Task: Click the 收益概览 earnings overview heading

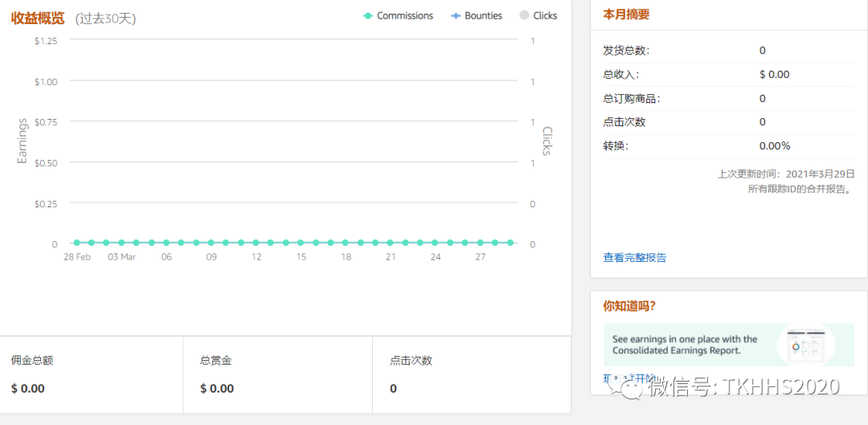Action: pos(38,18)
